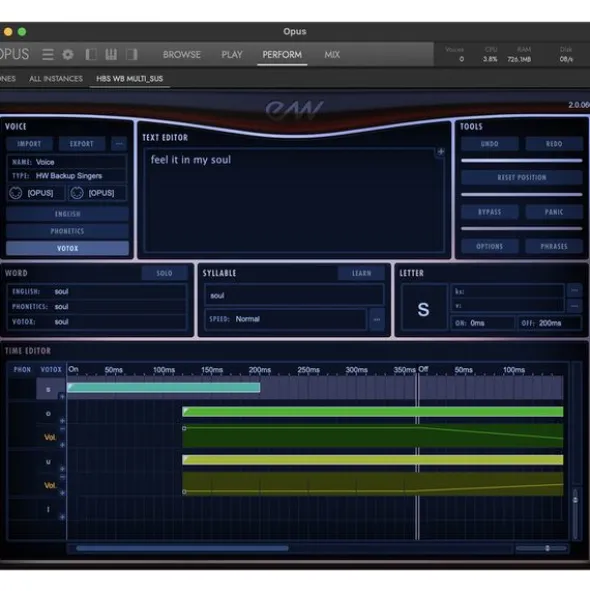Click the Reset Position button

[522, 178]
